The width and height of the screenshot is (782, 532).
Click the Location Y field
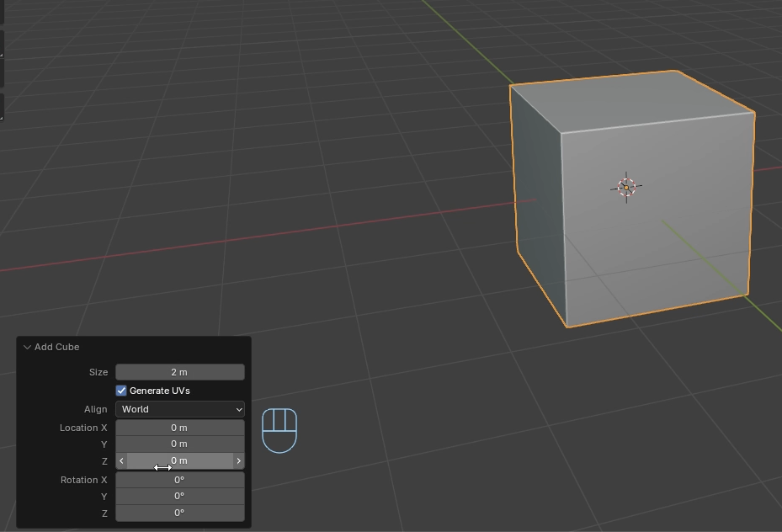(x=180, y=444)
